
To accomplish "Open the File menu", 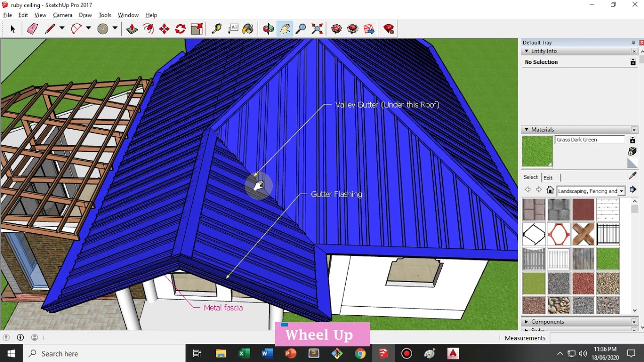I will click(8, 15).
